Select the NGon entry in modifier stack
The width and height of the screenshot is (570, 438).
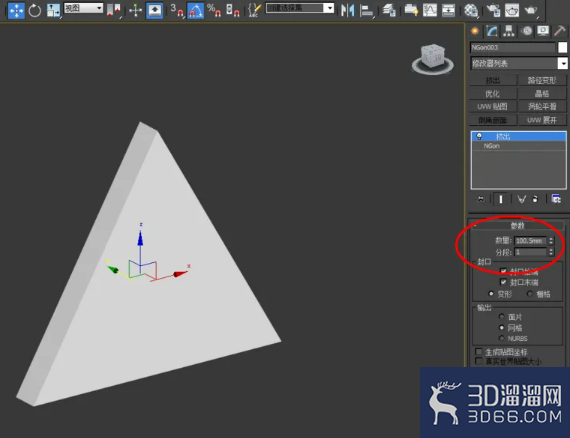point(519,146)
